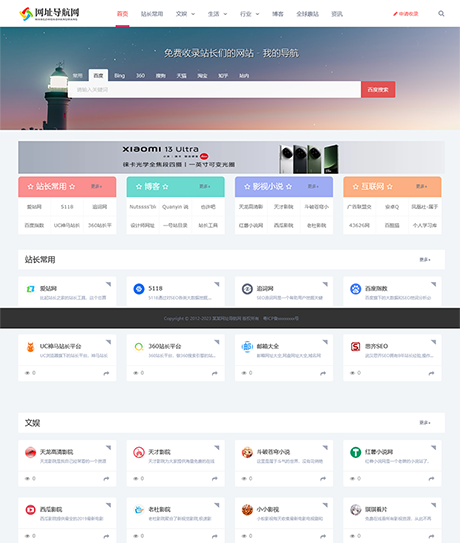The width and height of the screenshot is (460, 543).
Task: Click the red 百度搜索 button
Action: (x=378, y=90)
